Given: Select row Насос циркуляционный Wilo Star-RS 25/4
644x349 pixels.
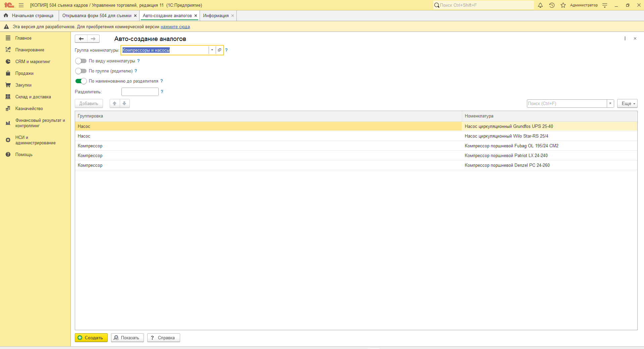Looking at the screenshot, I should click(356, 136).
